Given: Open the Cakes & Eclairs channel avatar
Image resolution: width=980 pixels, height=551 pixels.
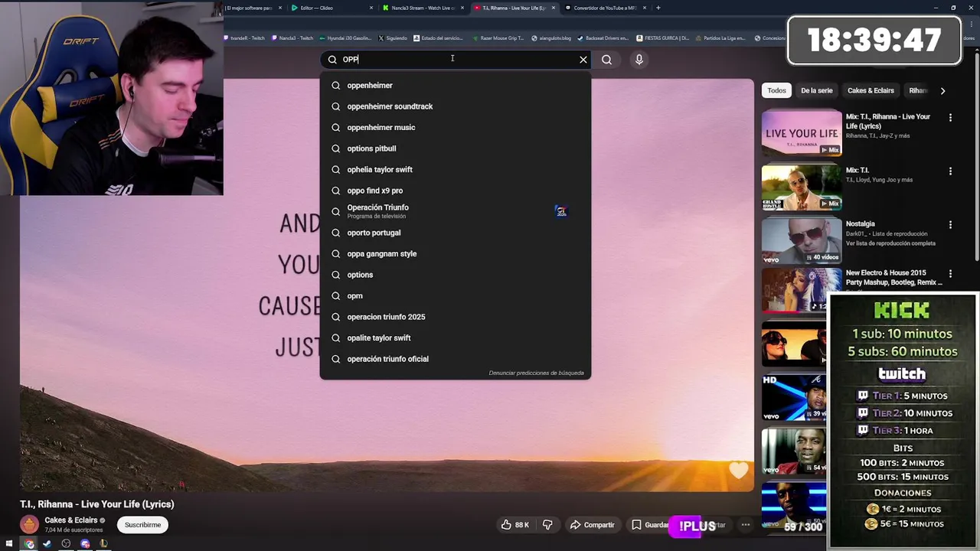Looking at the screenshot, I should point(30,524).
